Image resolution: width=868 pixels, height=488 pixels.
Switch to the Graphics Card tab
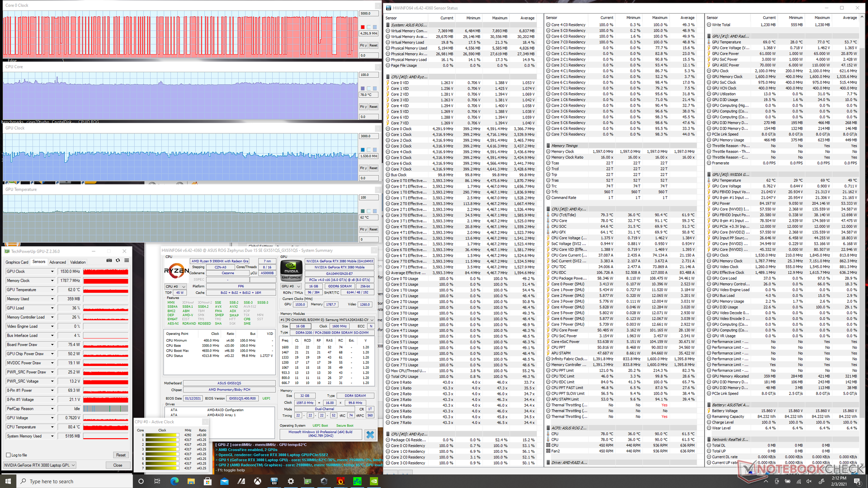coord(17,262)
